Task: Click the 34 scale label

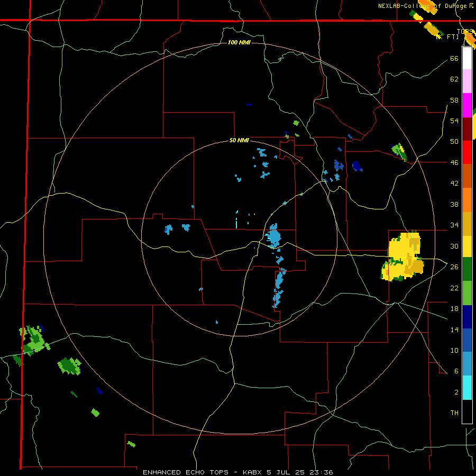Action: [454, 225]
